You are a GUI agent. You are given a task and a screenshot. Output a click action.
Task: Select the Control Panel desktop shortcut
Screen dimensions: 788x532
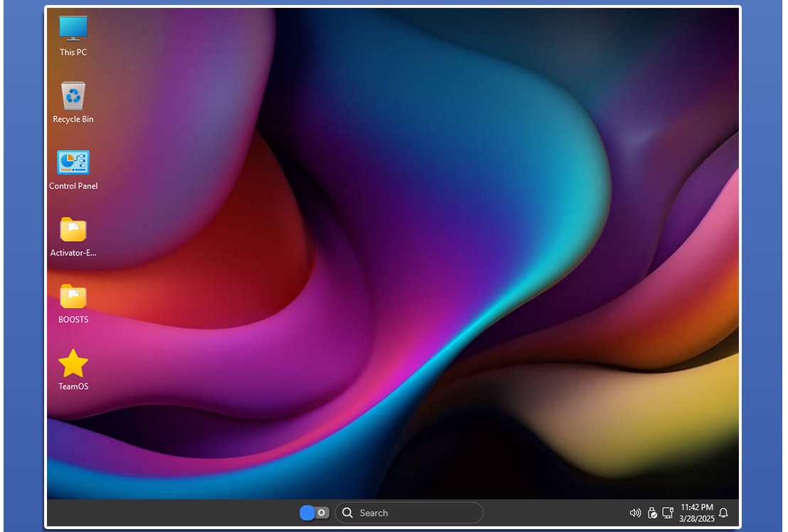[73, 162]
